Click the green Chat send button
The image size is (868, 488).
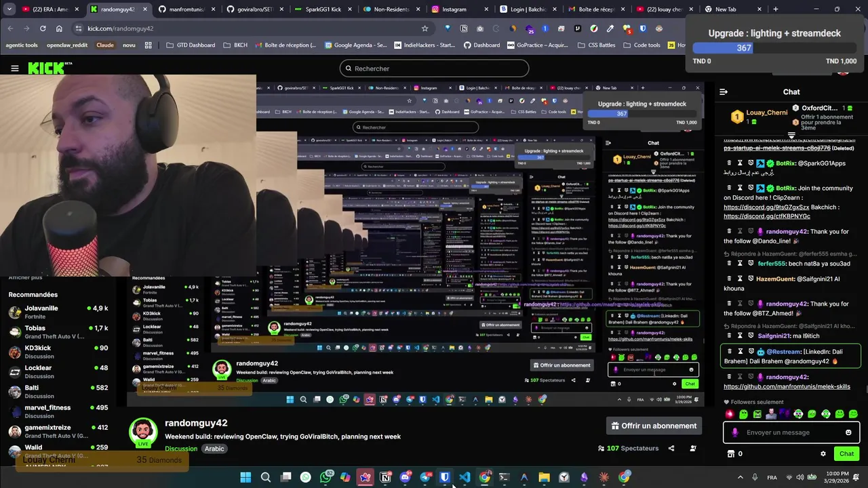(x=846, y=453)
